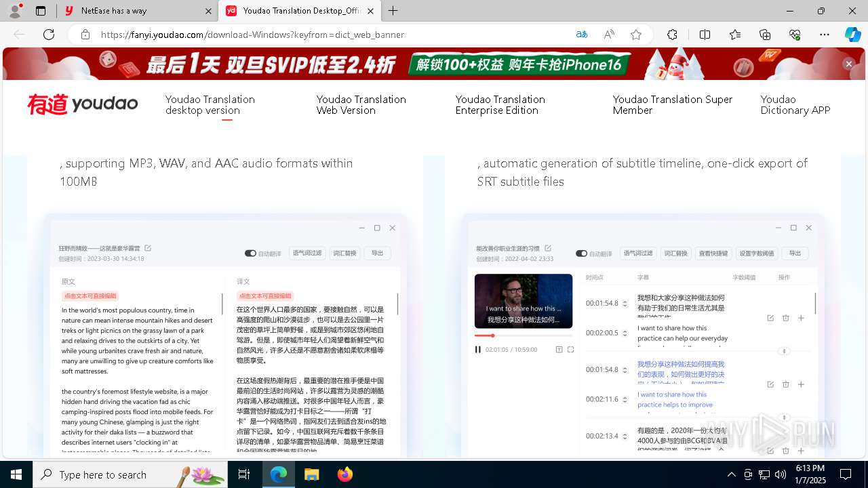Click the 00:02:13.4 timestamp

(x=602, y=436)
